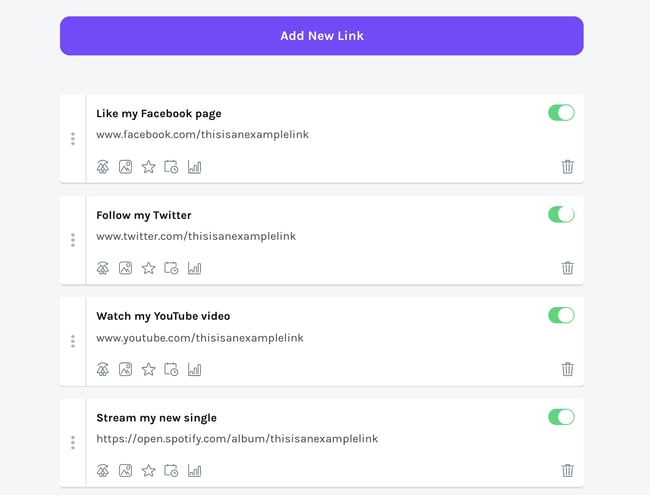
Task: Open analytics chart for Facebook link
Action: (194, 167)
